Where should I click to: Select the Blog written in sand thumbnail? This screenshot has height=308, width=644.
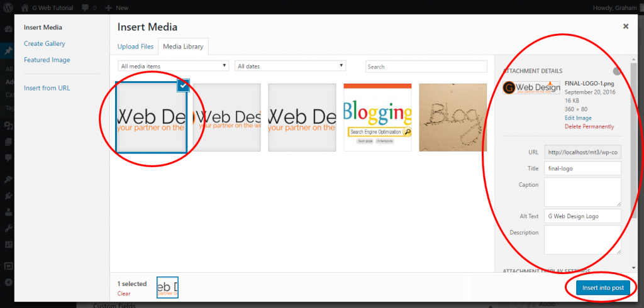pos(453,118)
